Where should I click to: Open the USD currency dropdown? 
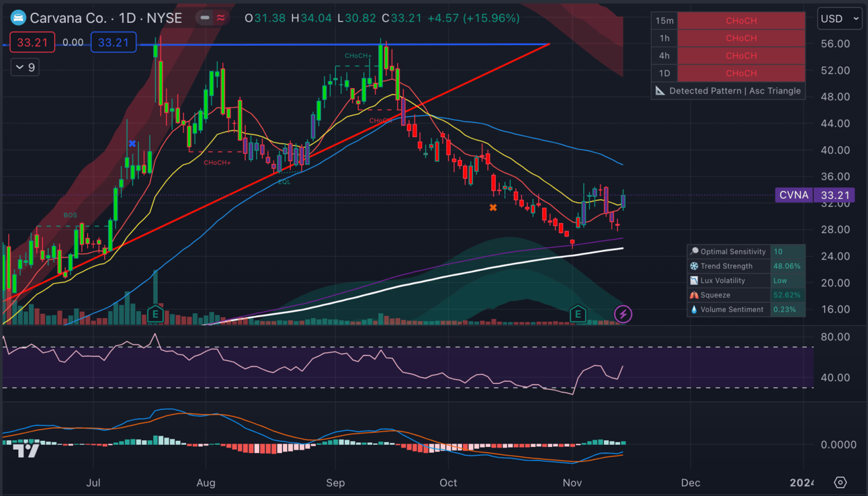pyautogui.click(x=840, y=19)
